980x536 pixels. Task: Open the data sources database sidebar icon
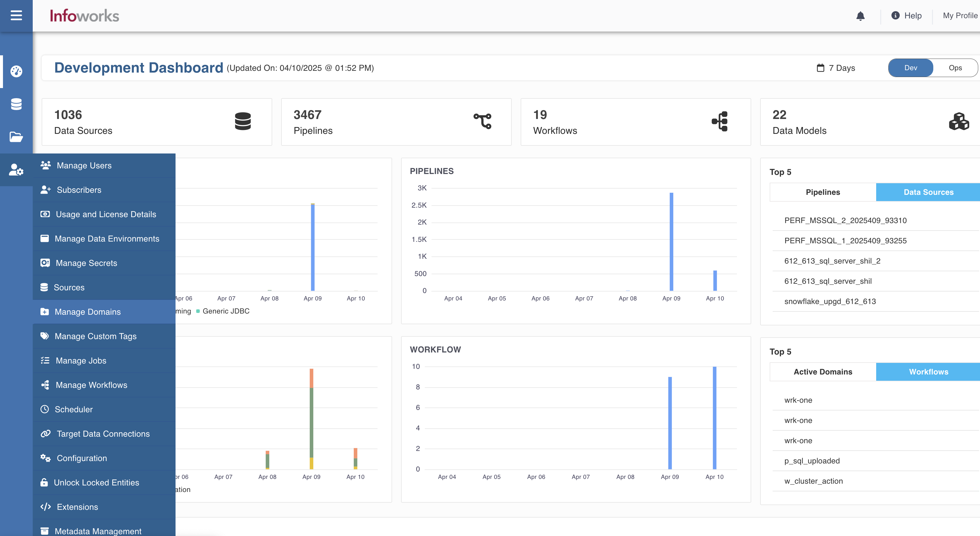16,104
